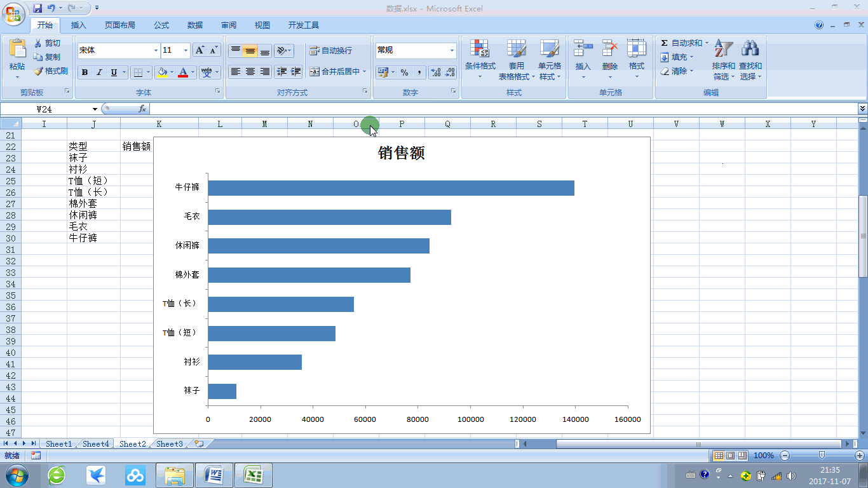Click the Find and Select binoculars icon
The image size is (868, 488).
point(750,49)
